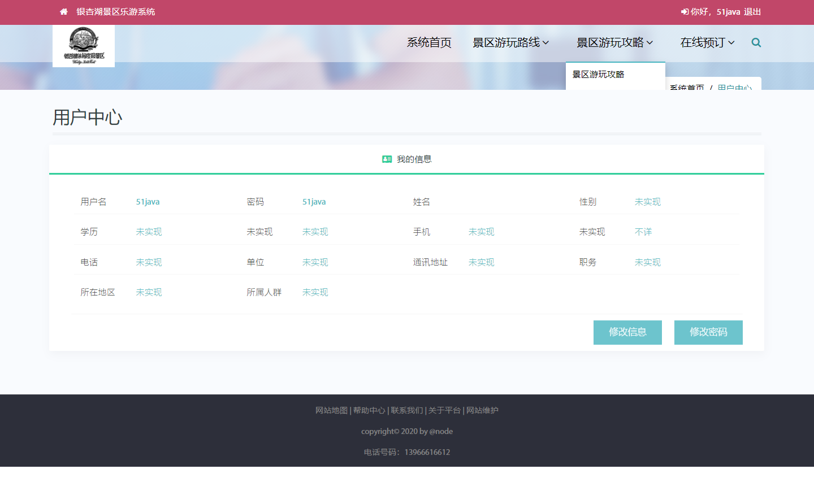
Task: Click 退出 to log out
Action: click(752, 12)
